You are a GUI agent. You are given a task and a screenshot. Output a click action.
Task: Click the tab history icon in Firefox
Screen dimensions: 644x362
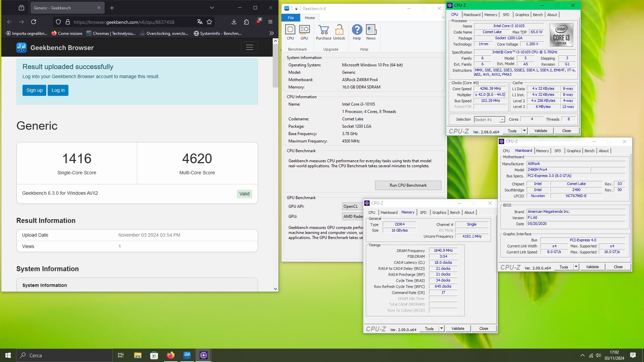21,8
